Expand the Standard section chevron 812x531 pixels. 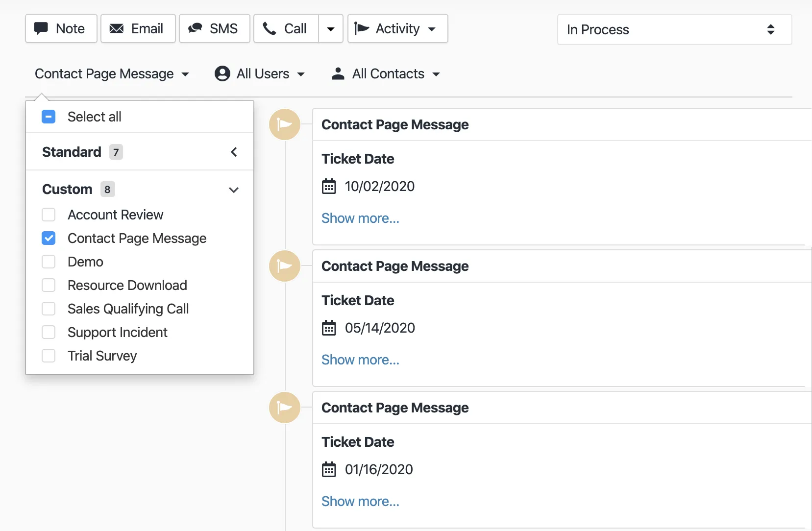tap(234, 152)
